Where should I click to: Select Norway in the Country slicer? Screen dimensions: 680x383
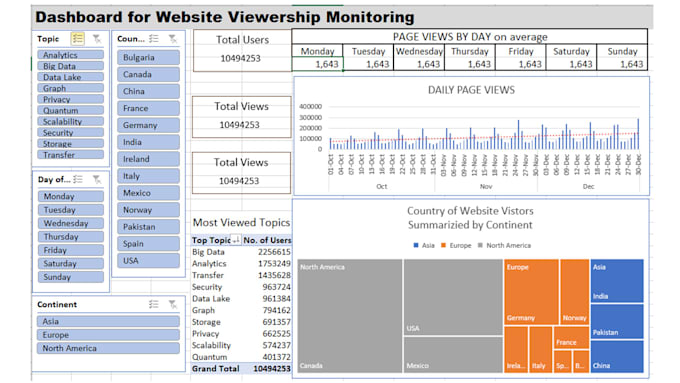(148, 210)
